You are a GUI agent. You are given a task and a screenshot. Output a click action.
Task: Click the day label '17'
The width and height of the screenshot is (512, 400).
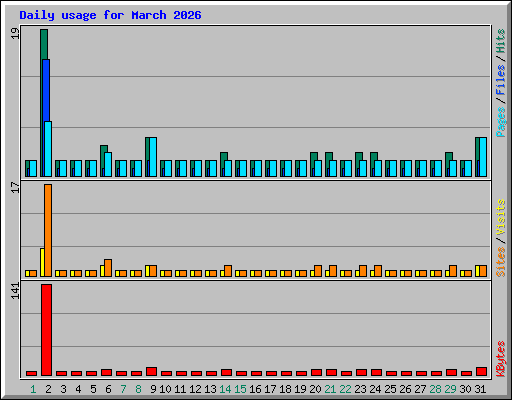[270, 389]
